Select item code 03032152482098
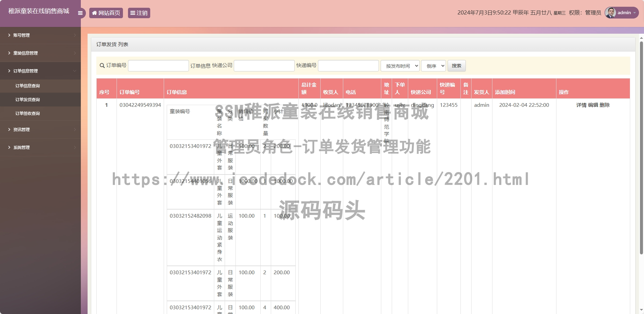 pos(191,216)
